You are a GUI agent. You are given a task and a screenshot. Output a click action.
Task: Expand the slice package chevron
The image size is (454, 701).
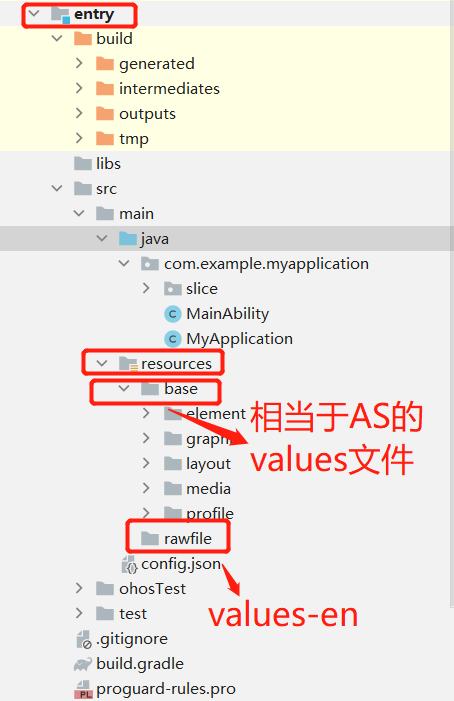point(146,288)
